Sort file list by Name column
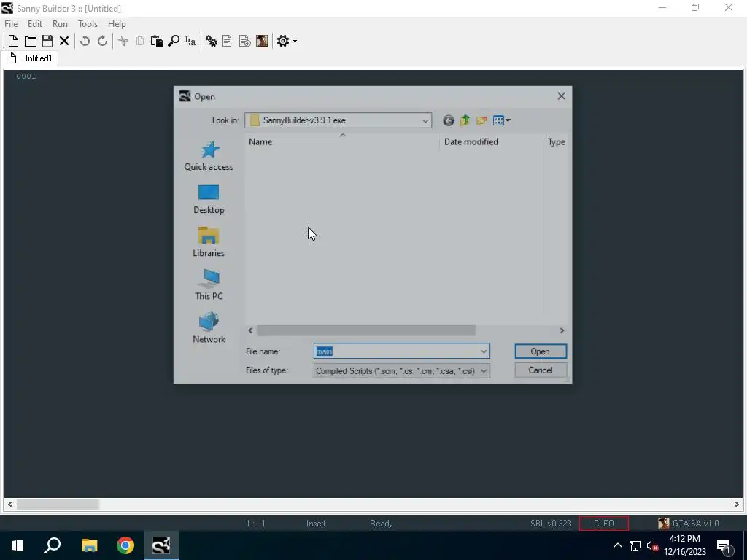The image size is (747, 560). (342, 142)
